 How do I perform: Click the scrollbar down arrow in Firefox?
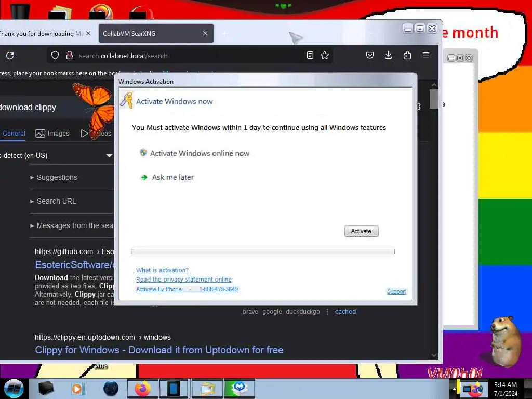coord(434,355)
